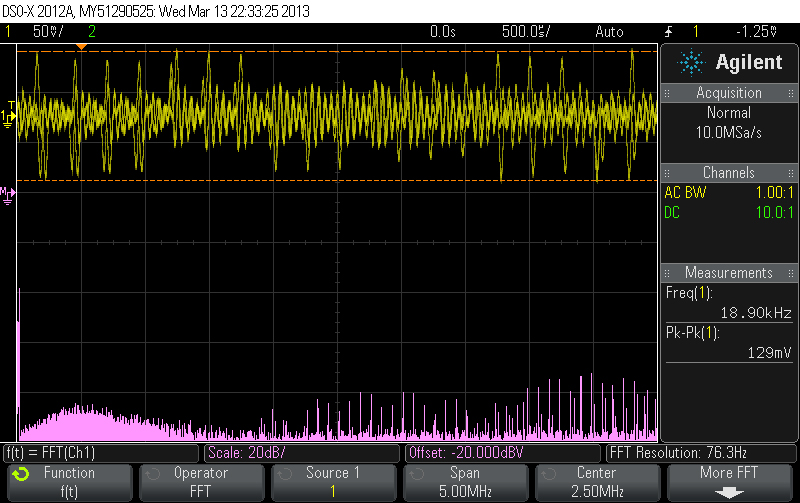Click the FFT Resolution: 76.3Hz field

(x=701, y=453)
